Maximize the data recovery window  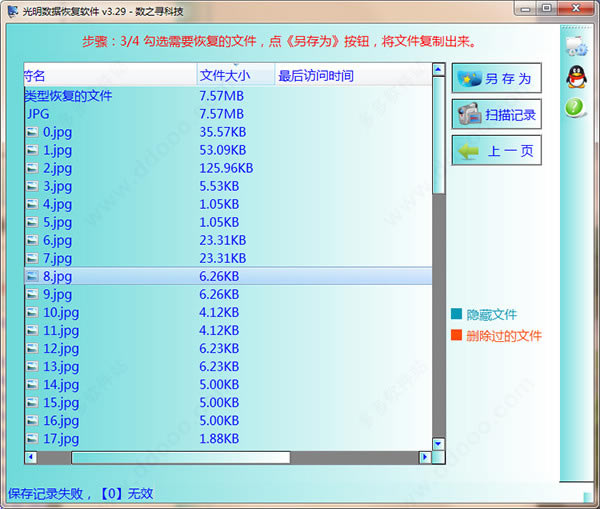(x=547, y=8)
